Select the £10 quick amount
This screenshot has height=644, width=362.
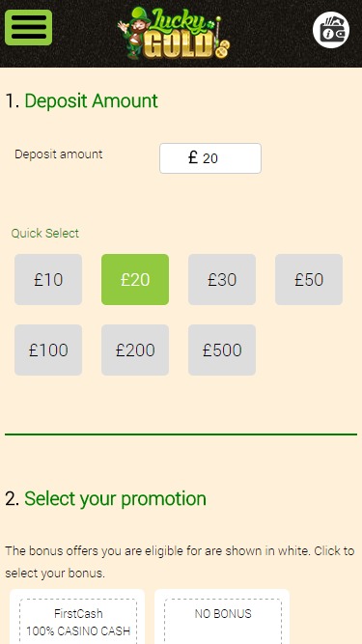coord(48,279)
